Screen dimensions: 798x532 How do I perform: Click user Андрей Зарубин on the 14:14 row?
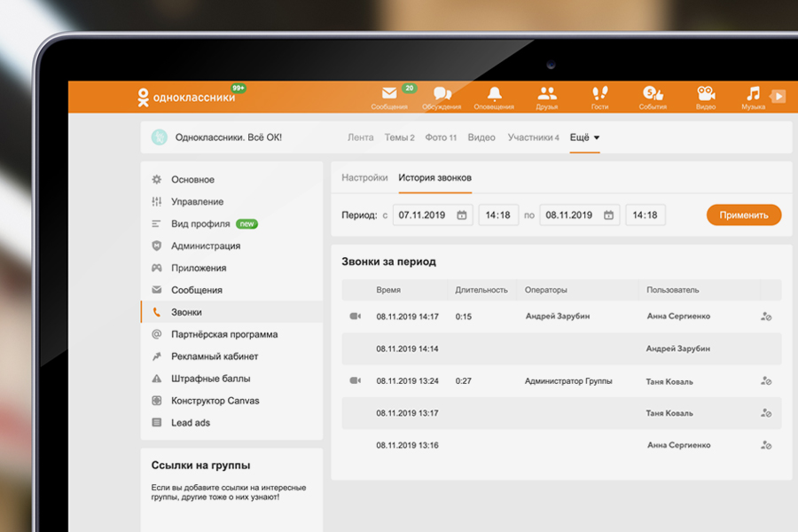(678, 348)
